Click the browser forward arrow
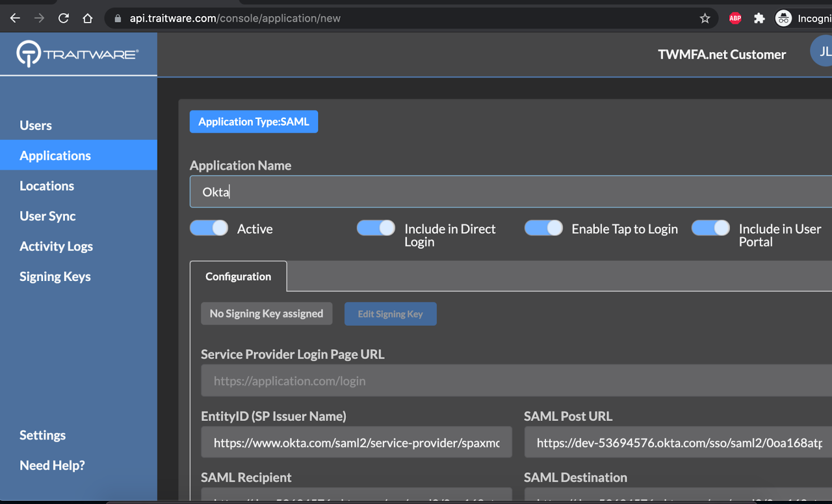 [x=39, y=18]
